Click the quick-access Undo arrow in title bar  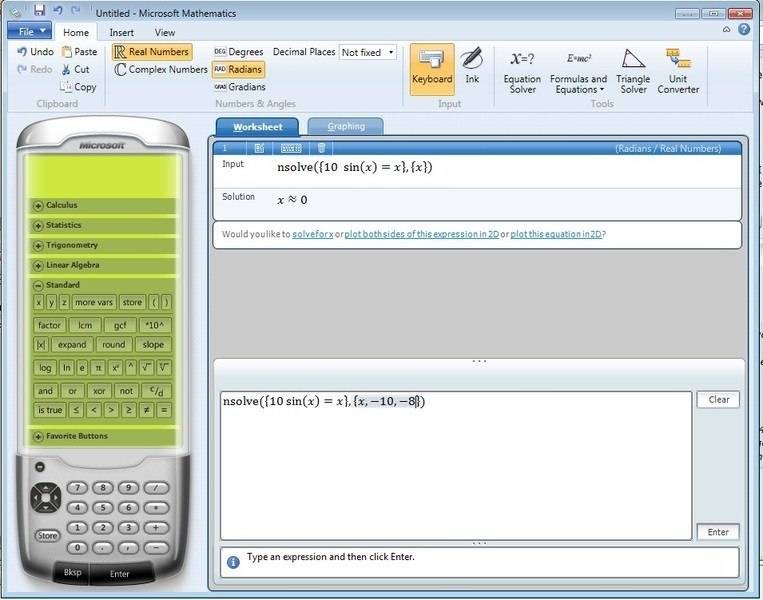point(58,11)
